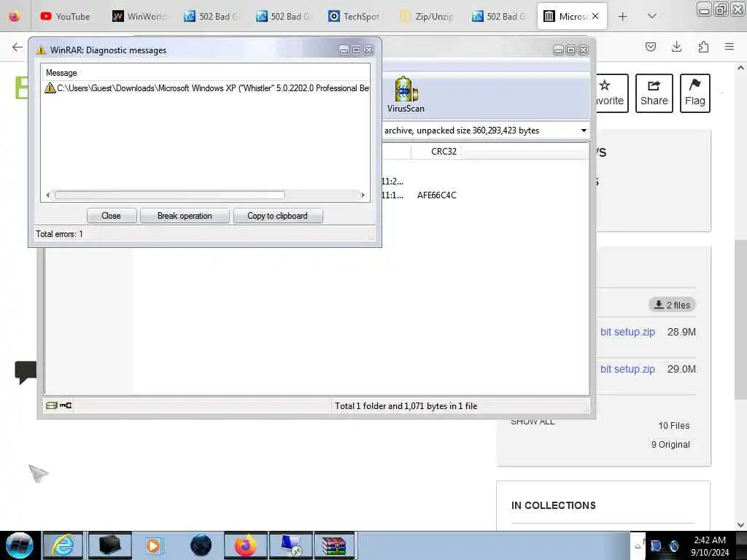Click the Firefox logo in tab bar
The height and width of the screenshot is (560, 747).
(15, 16)
